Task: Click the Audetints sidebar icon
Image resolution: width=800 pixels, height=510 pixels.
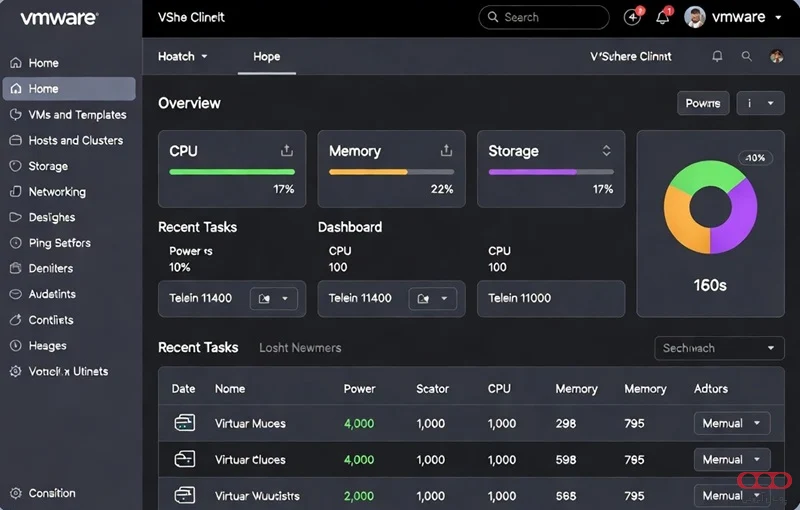Action: coord(16,294)
